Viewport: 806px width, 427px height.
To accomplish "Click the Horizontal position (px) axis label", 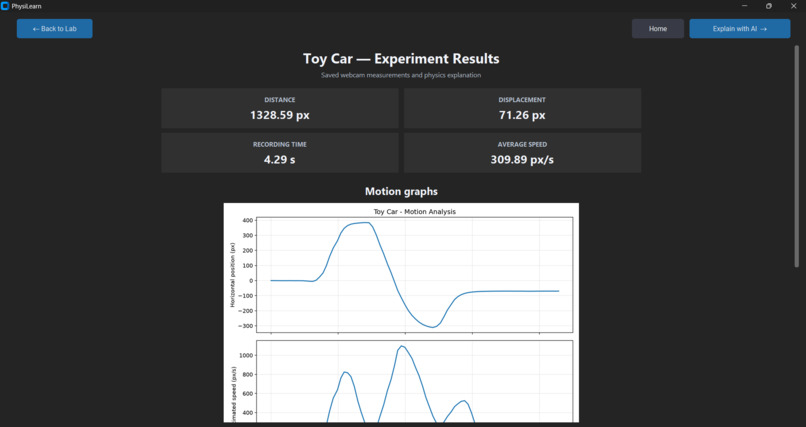I will pyautogui.click(x=232, y=275).
